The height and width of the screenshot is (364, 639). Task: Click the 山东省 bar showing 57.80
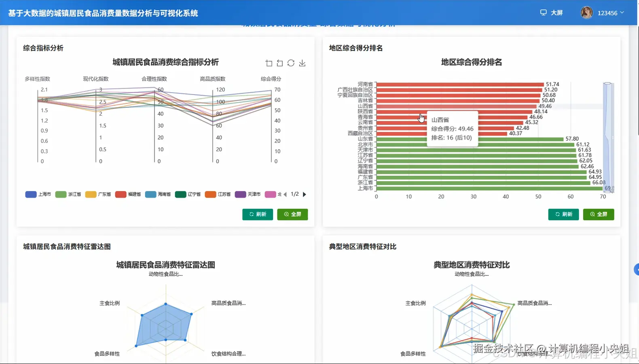470,139
